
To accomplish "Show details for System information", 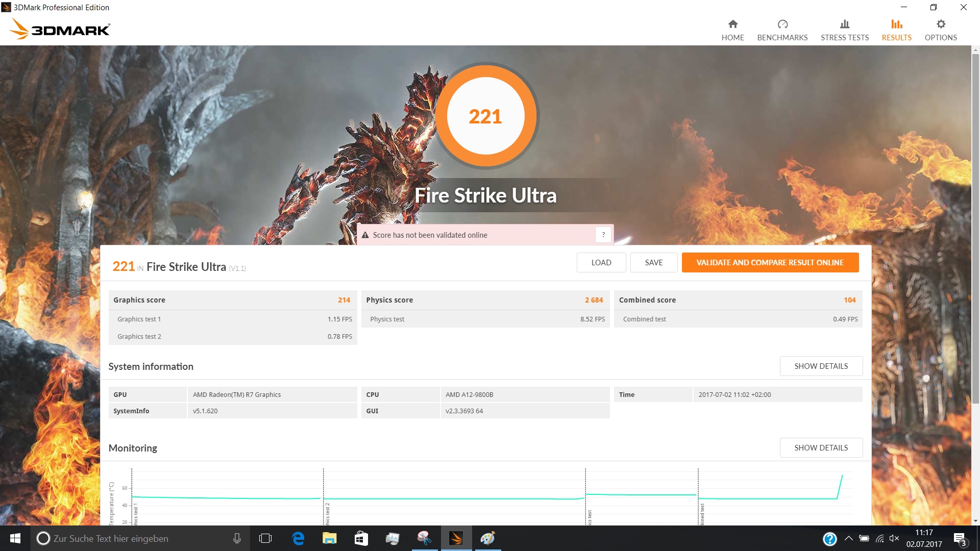I will 821,366.
